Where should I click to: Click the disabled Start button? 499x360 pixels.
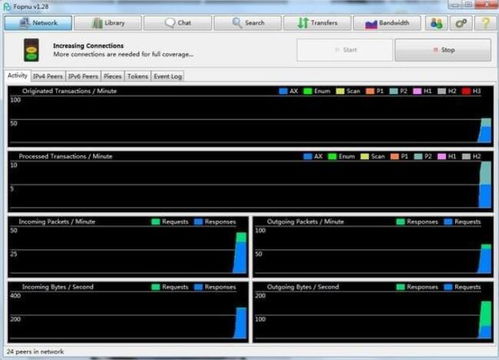coord(345,50)
